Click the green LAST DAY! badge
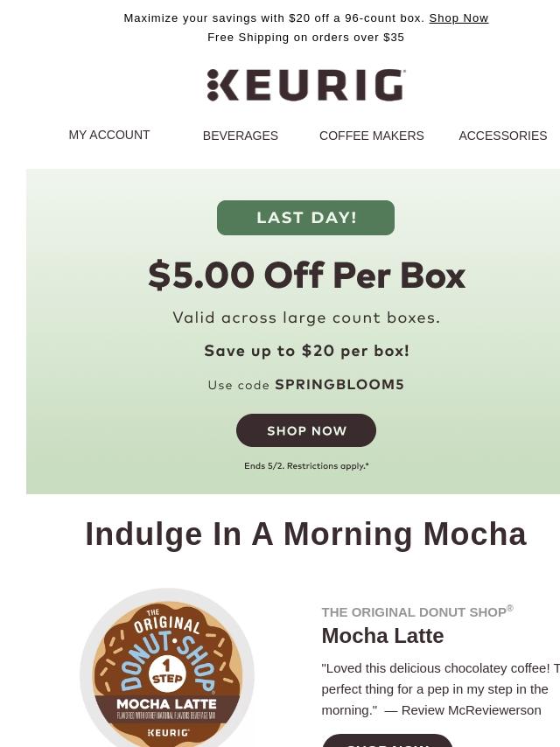The width and height of the screenshot is (560, 747). (x=305, y=218)
